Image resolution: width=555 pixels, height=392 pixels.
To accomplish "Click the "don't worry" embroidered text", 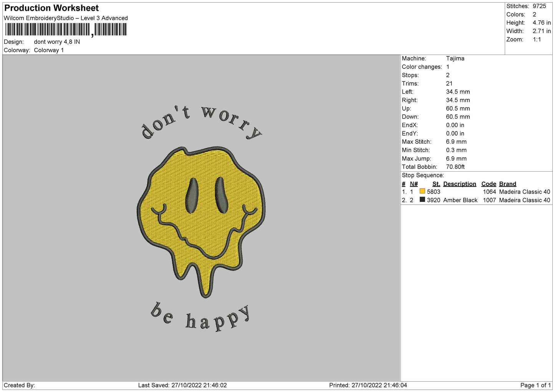I will tap(201, 122).
